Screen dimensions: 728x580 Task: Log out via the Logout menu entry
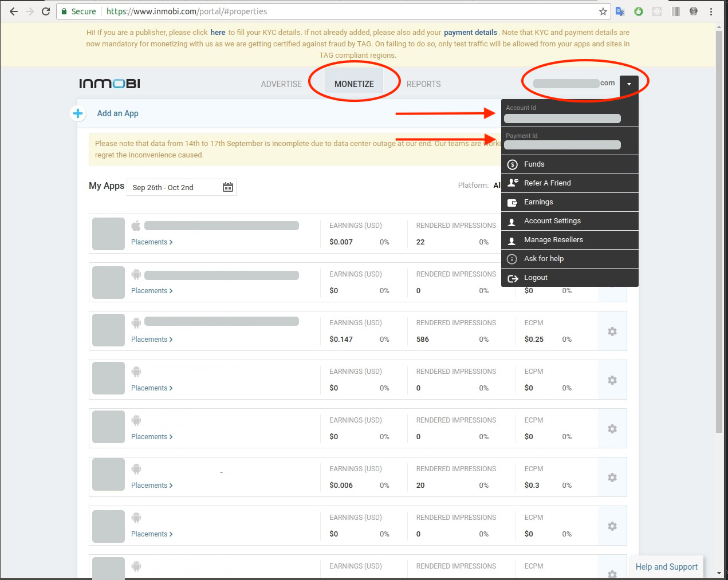pos(536,278)
